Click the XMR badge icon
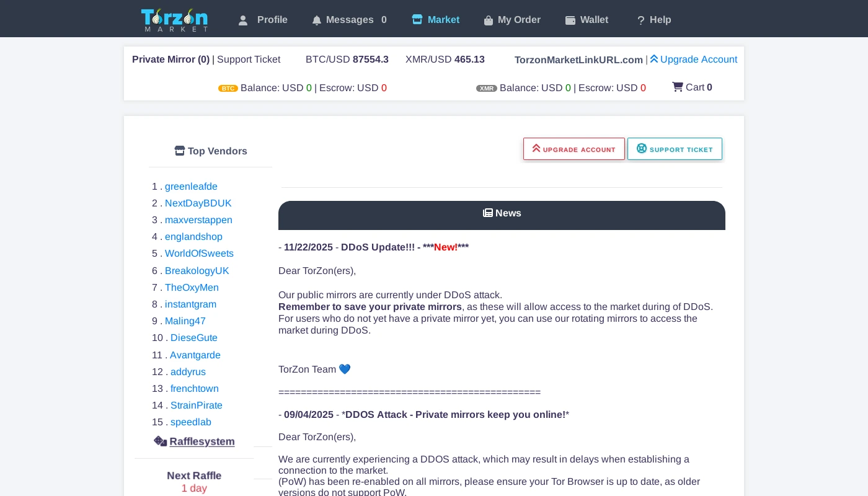Screen dimensions: 868x496 tap(487, 89)
